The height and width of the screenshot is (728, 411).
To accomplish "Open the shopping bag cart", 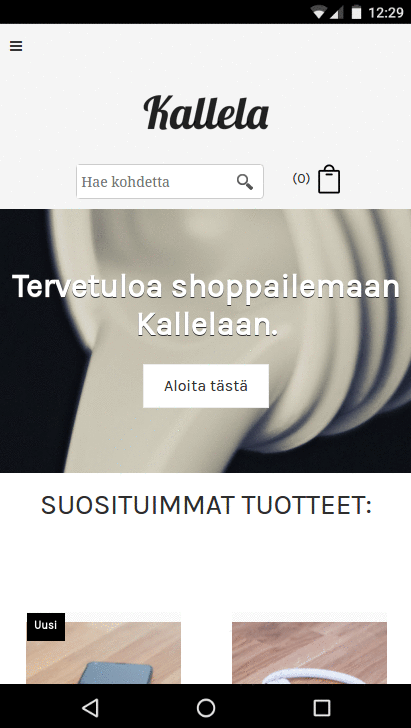I will (329, 179).
